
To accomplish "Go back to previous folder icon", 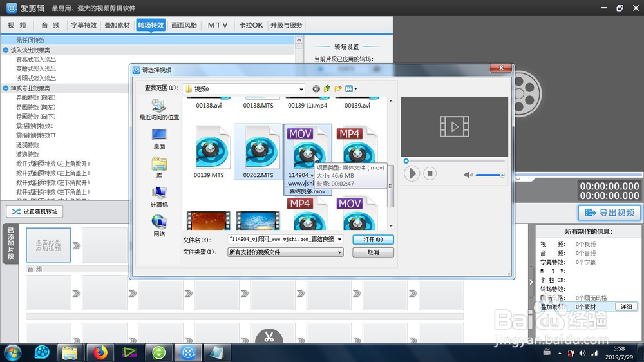I will pos(316,89).
